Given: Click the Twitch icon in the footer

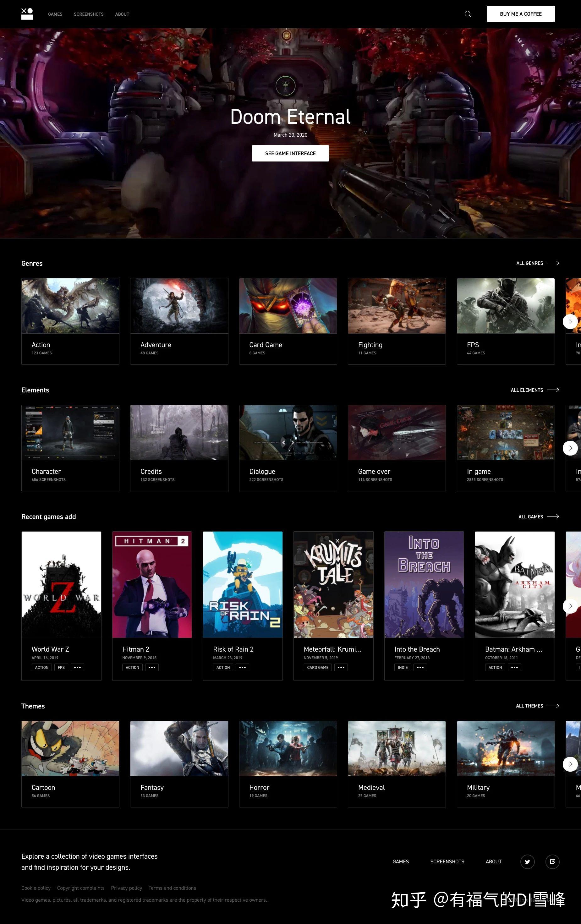Looking at the screenshot, I should [552, 861].
